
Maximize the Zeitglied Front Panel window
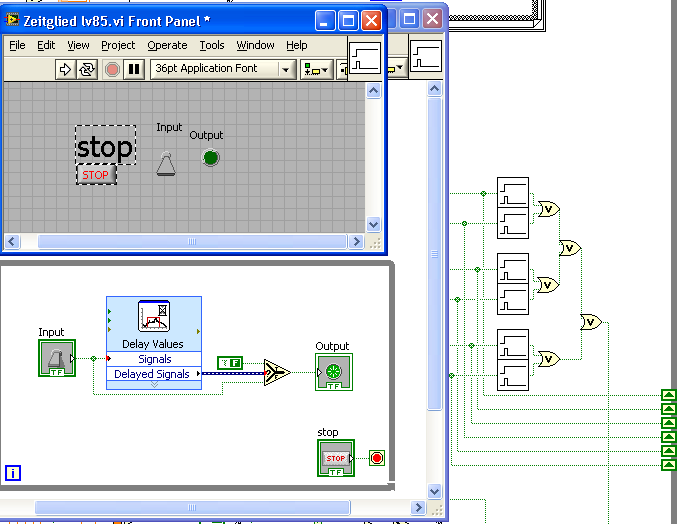click(x=348, y=20)
